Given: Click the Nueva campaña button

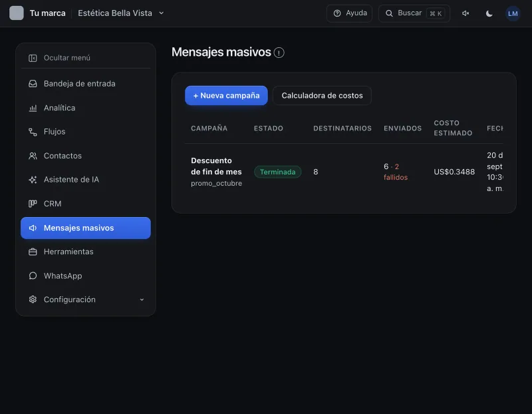Looking at the screenshot, I should pyautogui.click(x=226, y=95).
